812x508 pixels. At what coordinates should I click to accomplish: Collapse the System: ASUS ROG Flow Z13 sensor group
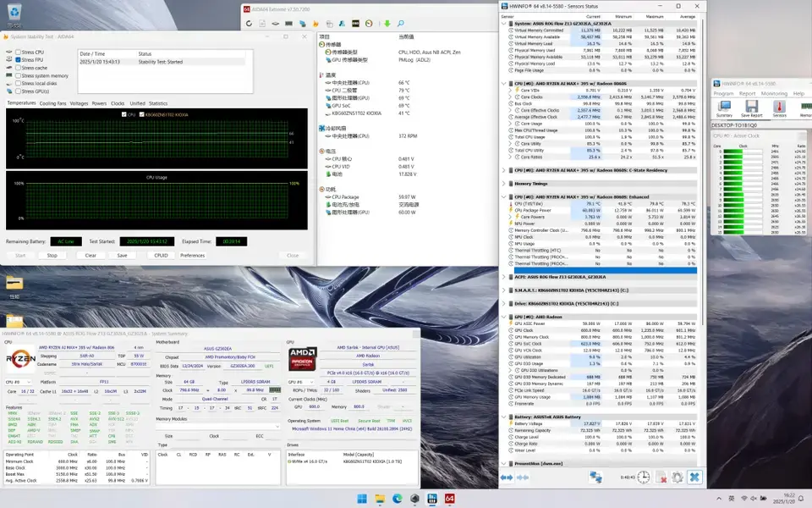[x=504, y=24]
